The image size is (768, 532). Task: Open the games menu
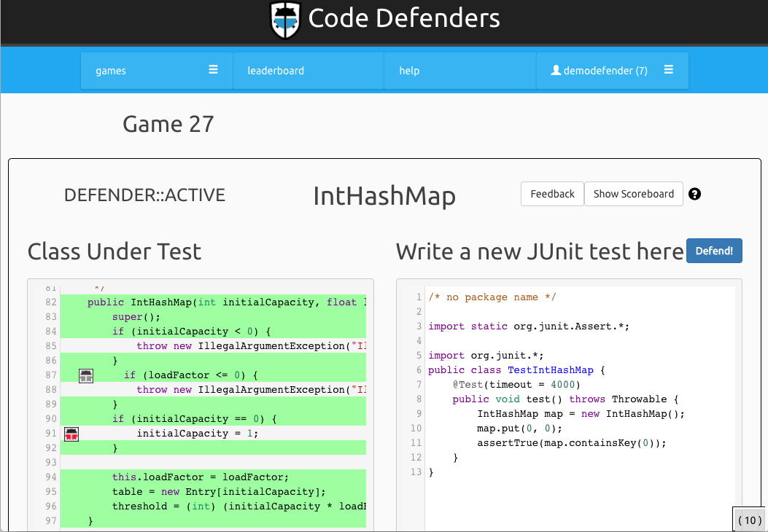point(157,71)
